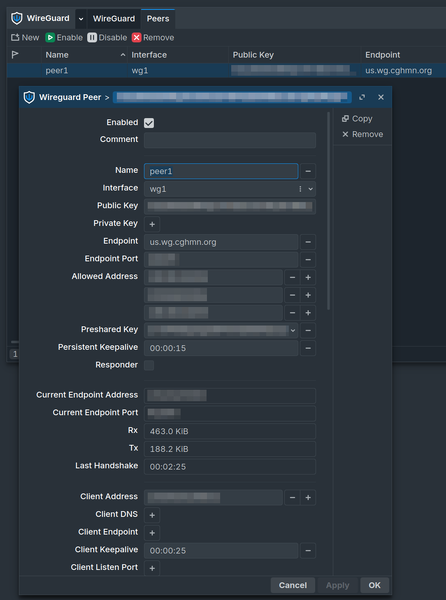446x600 pixels.
Task: Select the peer1 cell in the table
Action: point(57,71)
